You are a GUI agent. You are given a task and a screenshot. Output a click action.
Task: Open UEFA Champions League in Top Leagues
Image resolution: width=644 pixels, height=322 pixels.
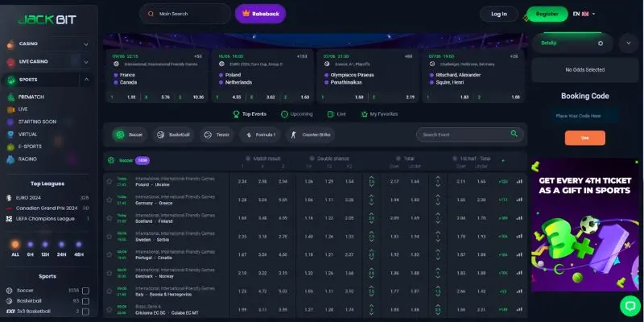(x=47, y=219)
